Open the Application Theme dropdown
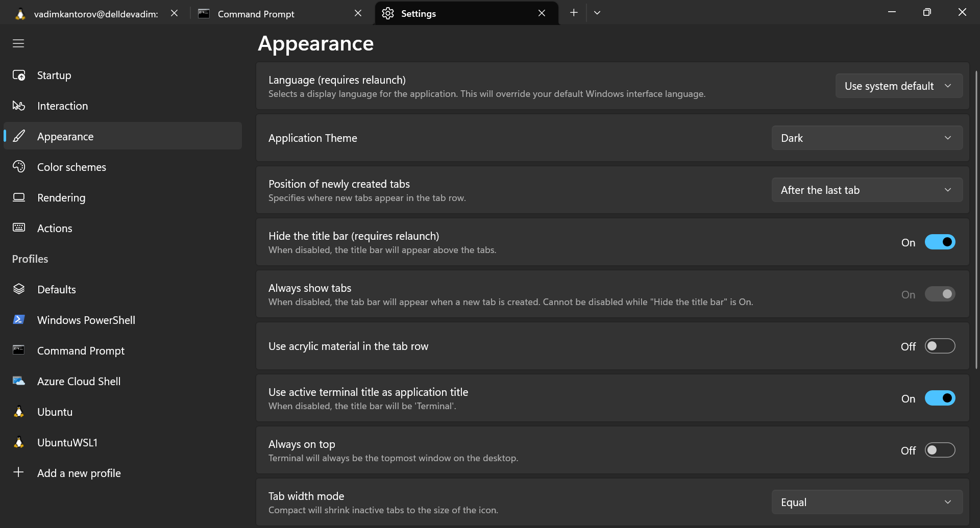The height and width of the screenshot is (528, 980). [867, 138]
